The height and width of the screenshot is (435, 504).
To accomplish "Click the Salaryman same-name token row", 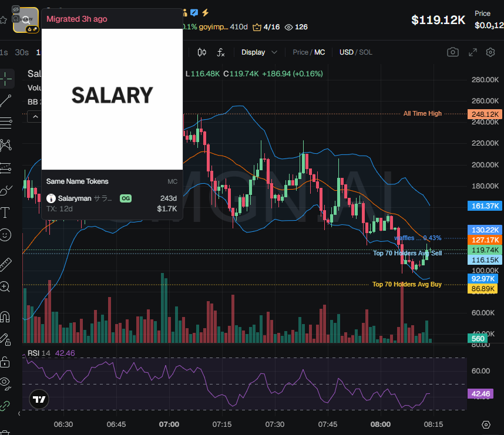I will (x=112, y=203).
